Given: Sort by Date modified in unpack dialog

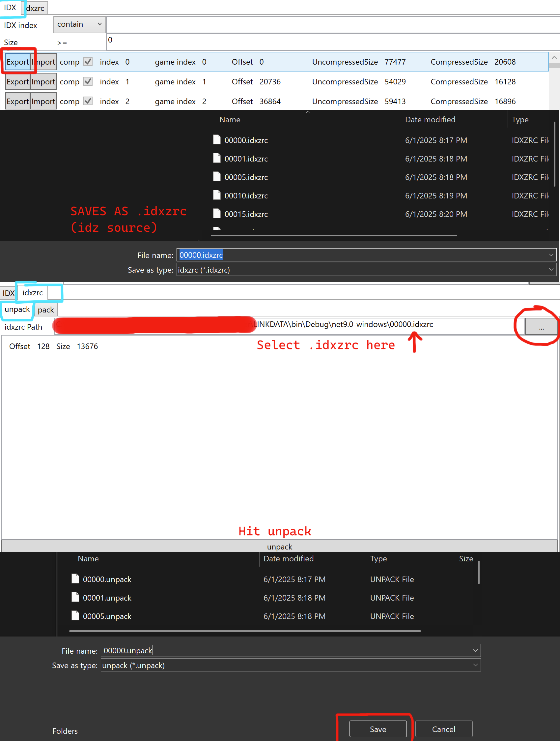Looking at the screenshot, I should coord(289,558).
